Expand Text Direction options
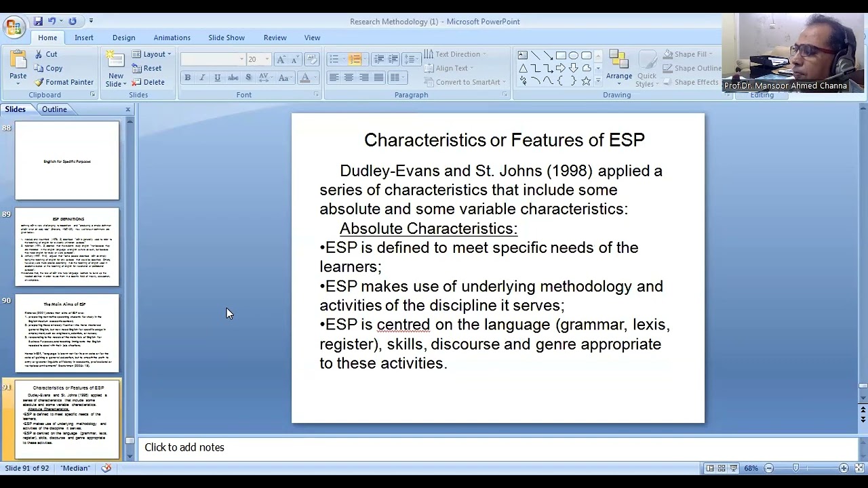868x488 pixels. tap(455, 54)
